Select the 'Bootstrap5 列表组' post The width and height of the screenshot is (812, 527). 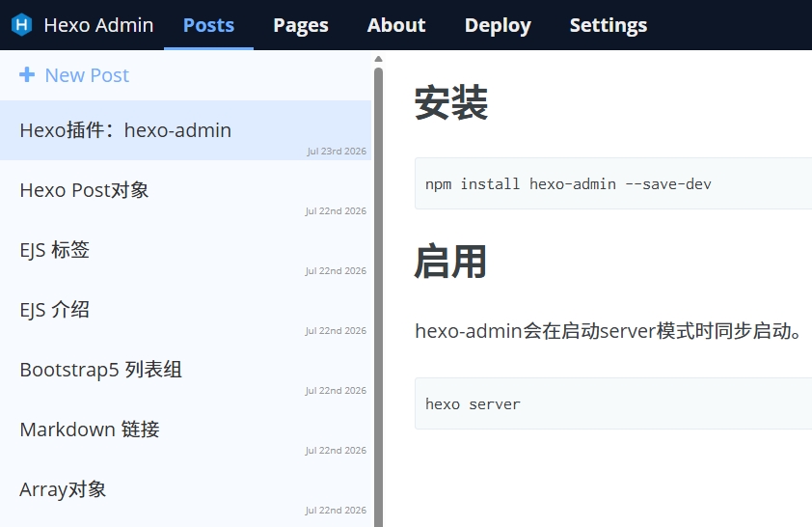(x=185, y=370)
